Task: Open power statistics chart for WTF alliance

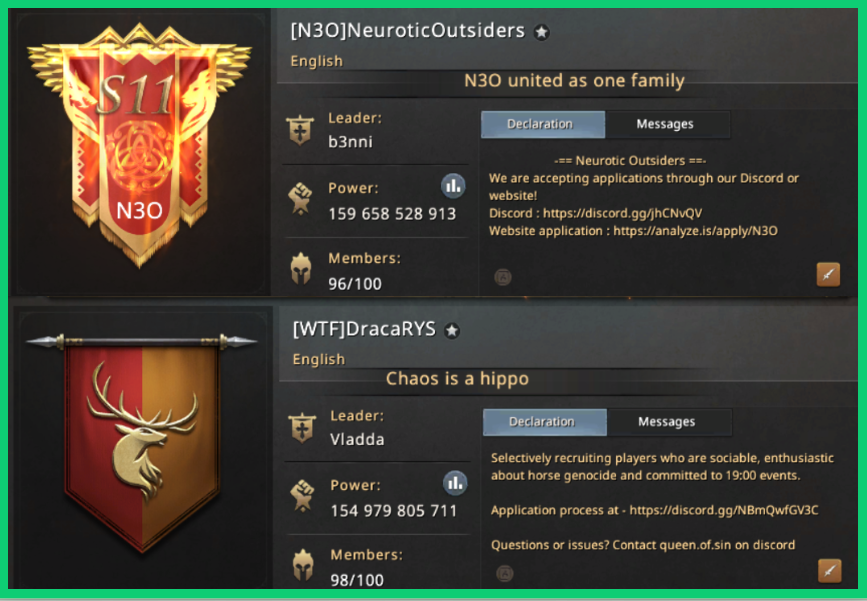Action: tap(455, 484)
